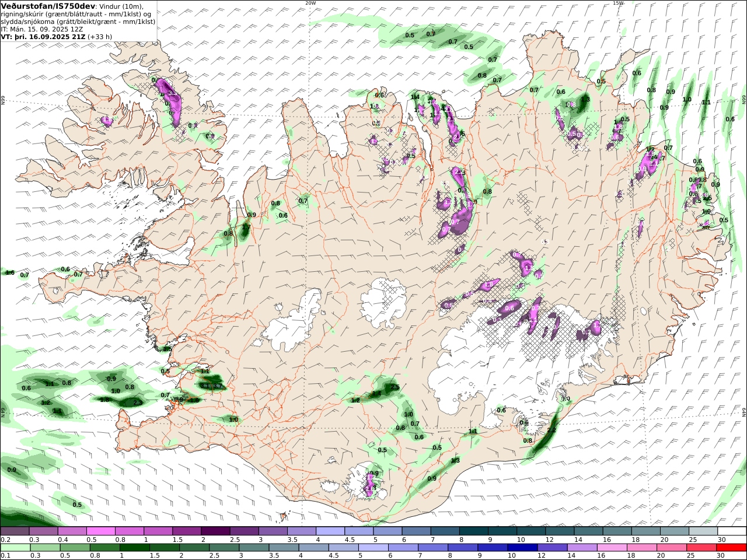Image resolution: width=747 pixels, height=560 pixels.
Task: Click the 'slydda/snjókoma' legend description line
Action: (78, 22)
